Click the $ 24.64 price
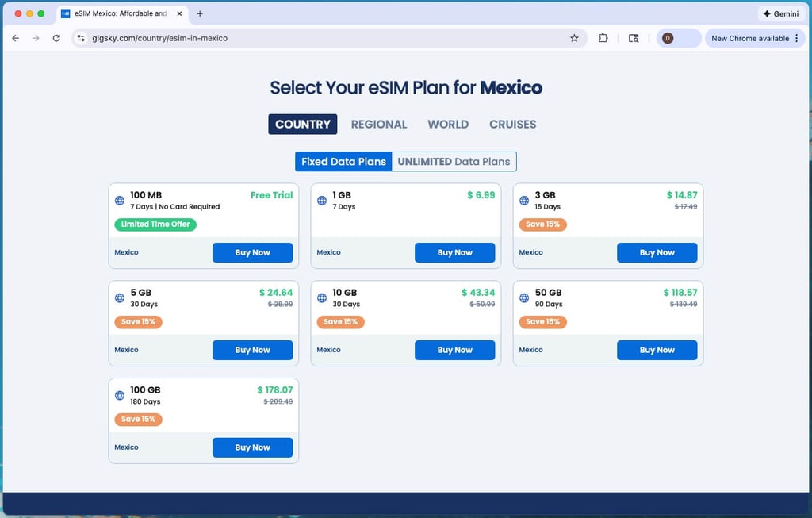812x518 pixels. pyautogui.click(x=276, y=293)
